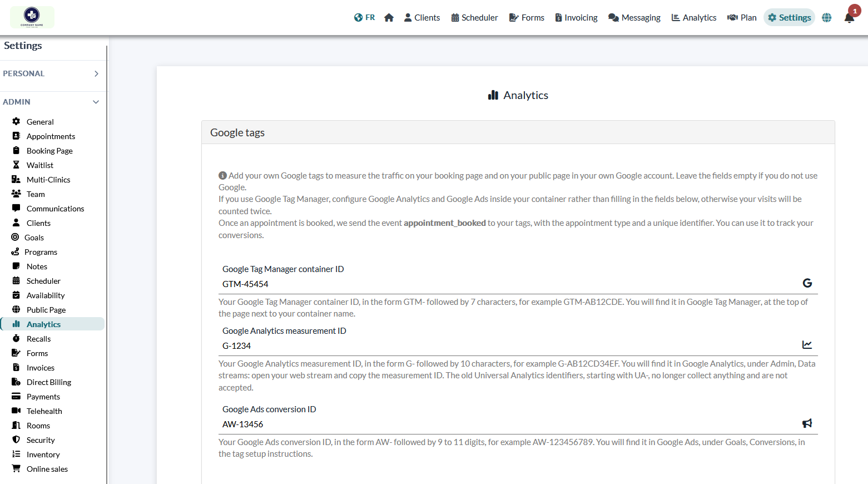
Task: Click the Settings button in top bar
Action: [x=789, y=17]
